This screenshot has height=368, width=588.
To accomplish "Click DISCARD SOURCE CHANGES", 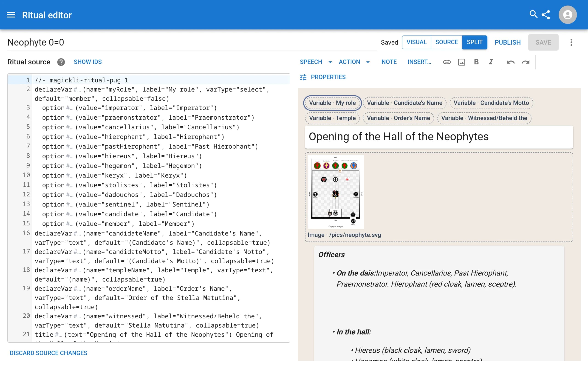I will [x=48, y=353].
